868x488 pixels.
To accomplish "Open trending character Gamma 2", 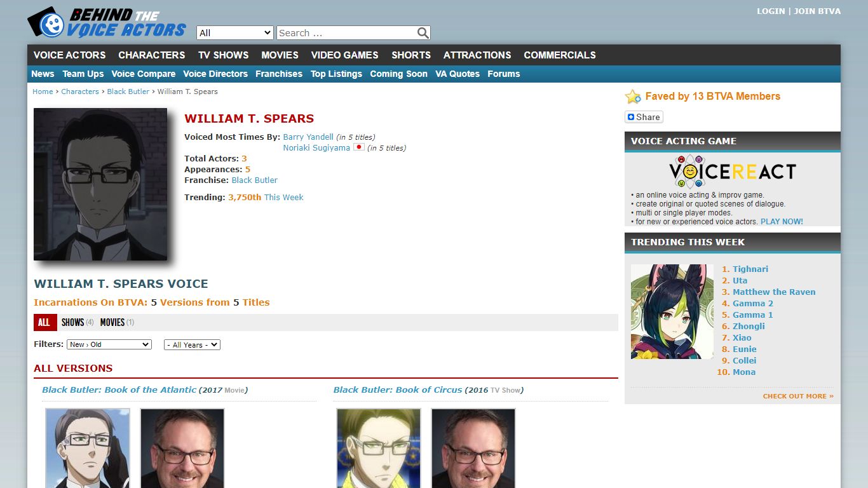I will pos(753,303).
